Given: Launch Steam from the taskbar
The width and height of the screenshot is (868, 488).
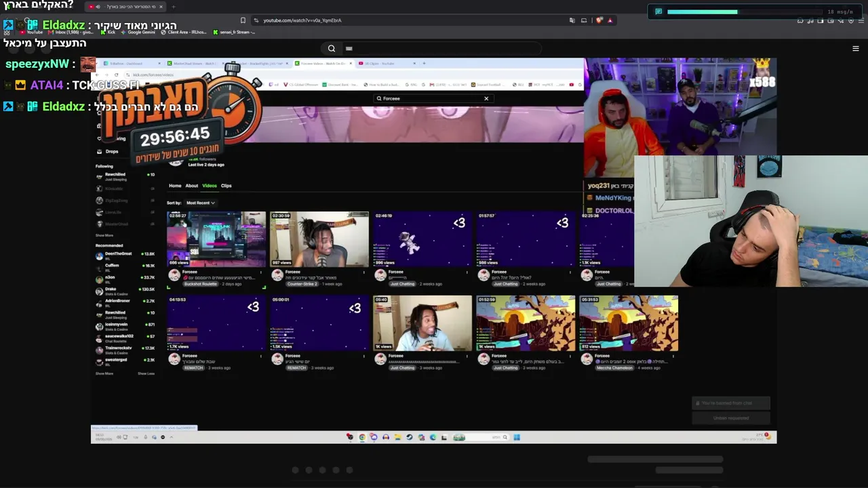Looking at the screenshot, I should coord(409,437).
